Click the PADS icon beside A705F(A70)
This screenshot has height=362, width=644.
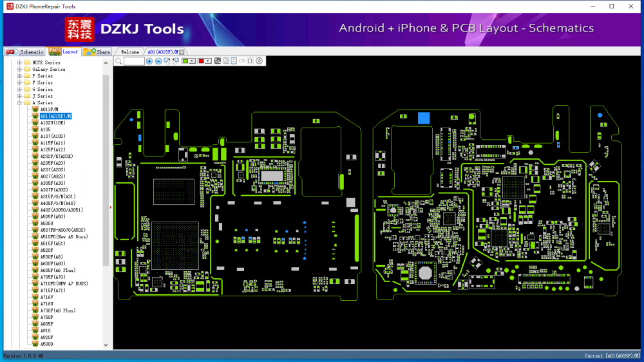35,278
